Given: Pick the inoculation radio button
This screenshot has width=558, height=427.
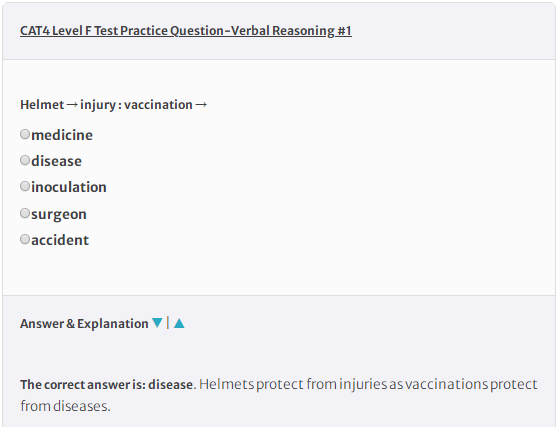Looking at the screenshot, I should click(25, 186).
